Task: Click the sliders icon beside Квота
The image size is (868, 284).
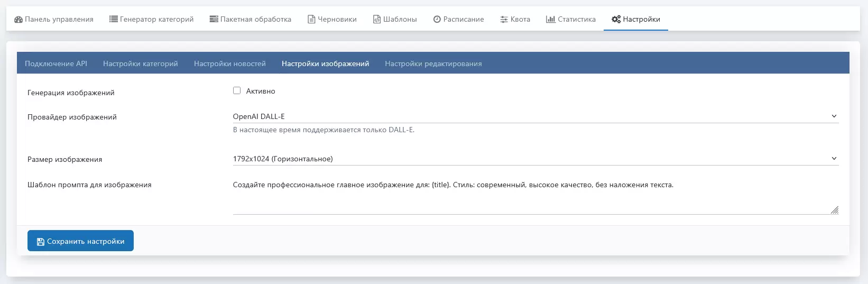Action: pyautogui.click(x=504, y=20)
